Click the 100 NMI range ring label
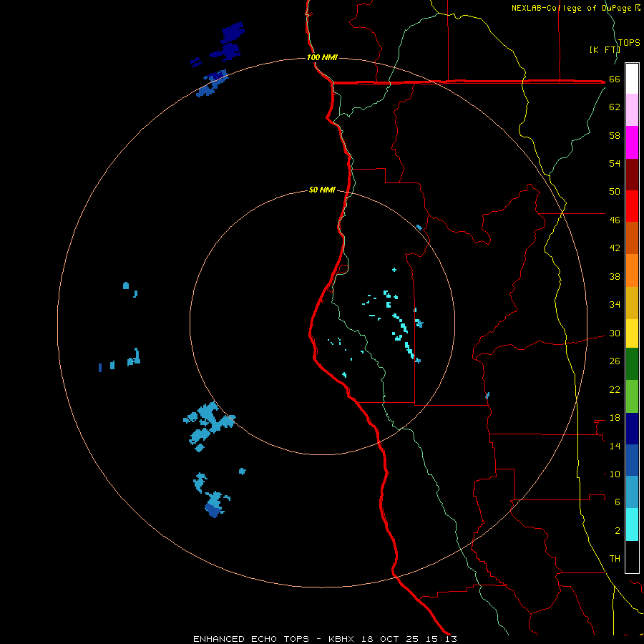The image size is (644, 644). click(322, 57)
